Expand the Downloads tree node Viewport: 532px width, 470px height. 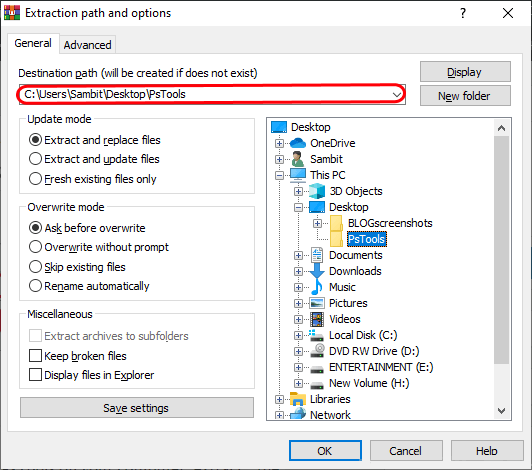coord(298,271)
